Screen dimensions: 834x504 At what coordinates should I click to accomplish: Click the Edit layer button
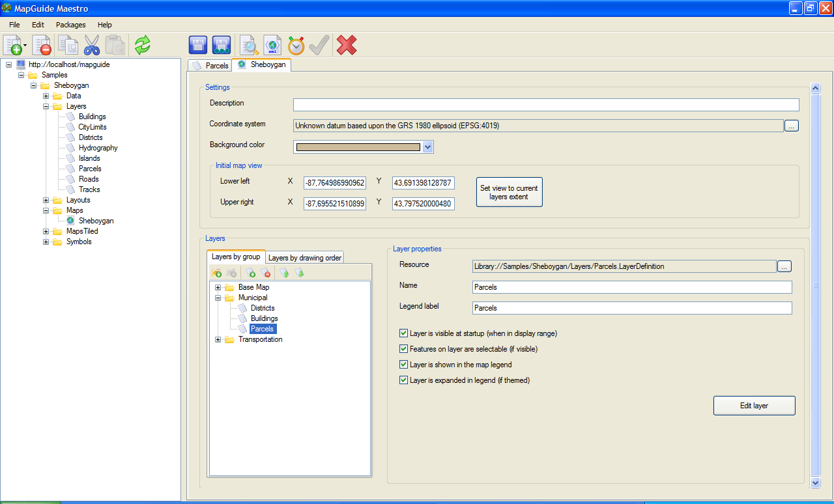(754, 406)
